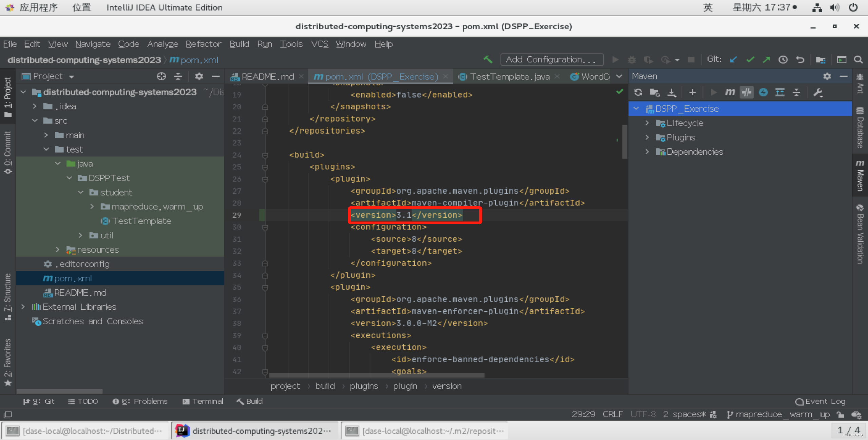Open the Refactor menu
Image resolution: width=868 pixels, height=440 pixels.
tap(203, 44)
